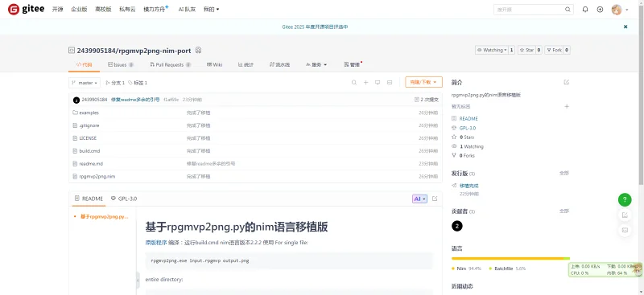Open the readme.md file
644x295 pixels.
coord(91,163)
